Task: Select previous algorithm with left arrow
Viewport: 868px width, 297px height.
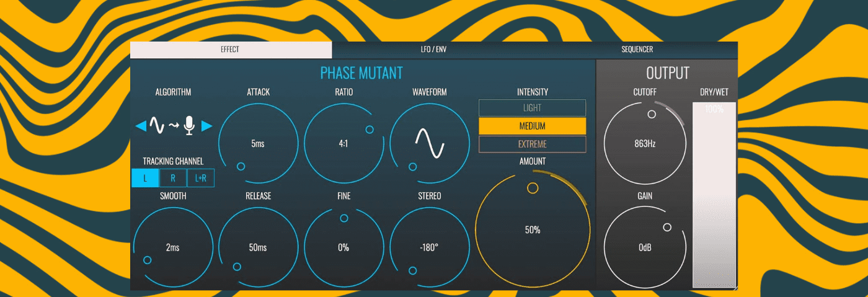Action: [141, 126]
